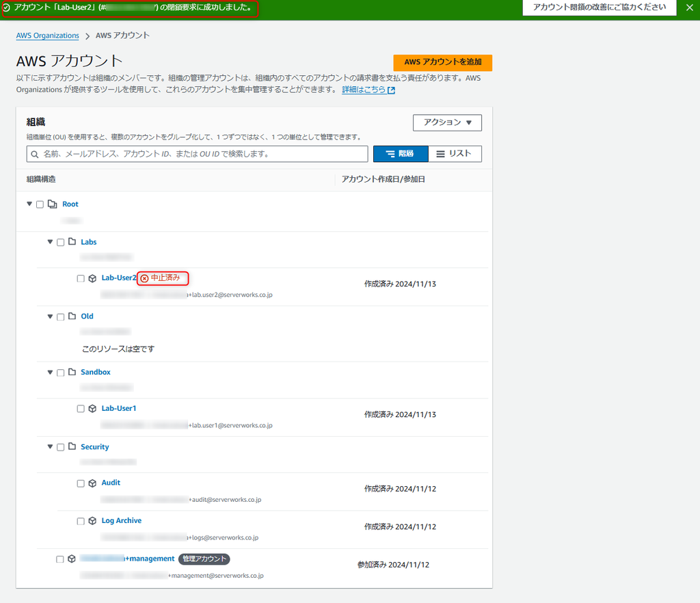
Task: Open the Sandbox OU link
Action: [x=96, y=372]
